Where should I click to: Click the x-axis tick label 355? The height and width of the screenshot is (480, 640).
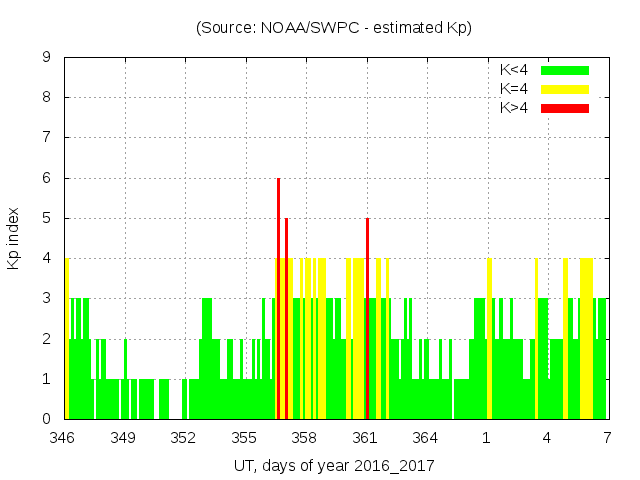[x=244, y=438]
